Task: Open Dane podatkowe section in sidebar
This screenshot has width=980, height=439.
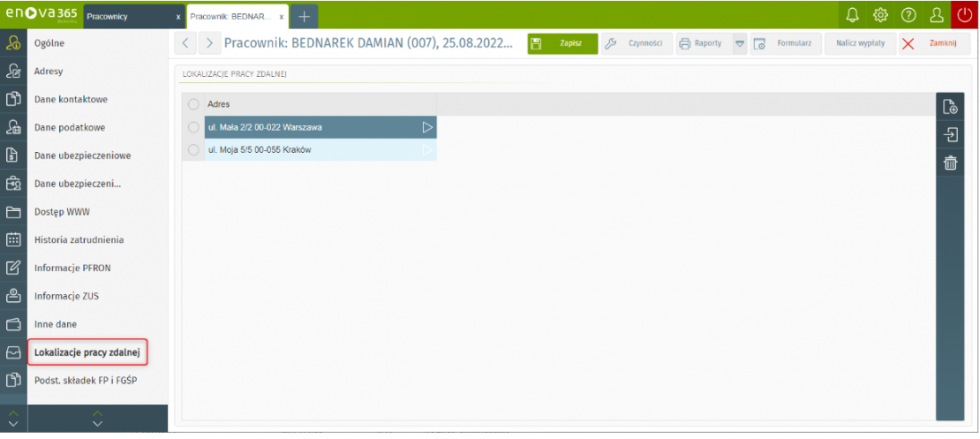Action: (x=70, y=127)
